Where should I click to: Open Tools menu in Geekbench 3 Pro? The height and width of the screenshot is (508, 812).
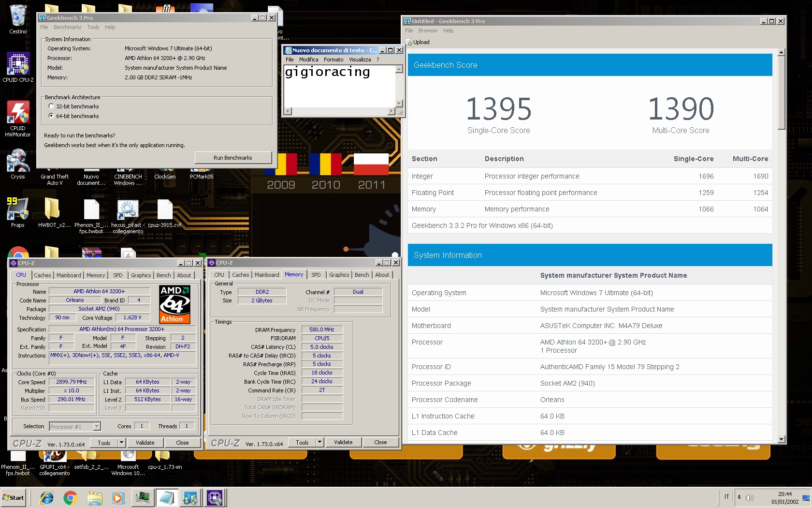coord(93,28)
